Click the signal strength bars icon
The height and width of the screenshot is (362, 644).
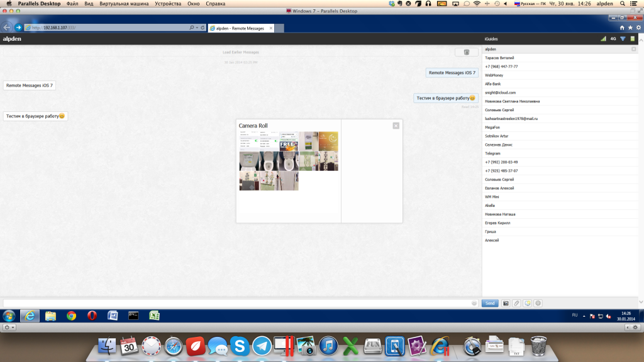pos(603,39)
